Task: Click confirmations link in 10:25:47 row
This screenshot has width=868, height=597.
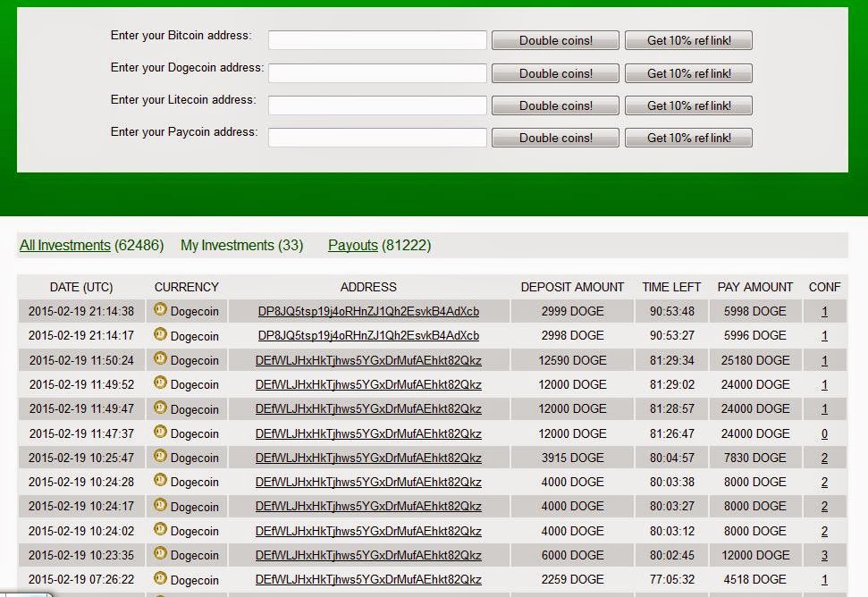Action: click(x=824, y=458)
